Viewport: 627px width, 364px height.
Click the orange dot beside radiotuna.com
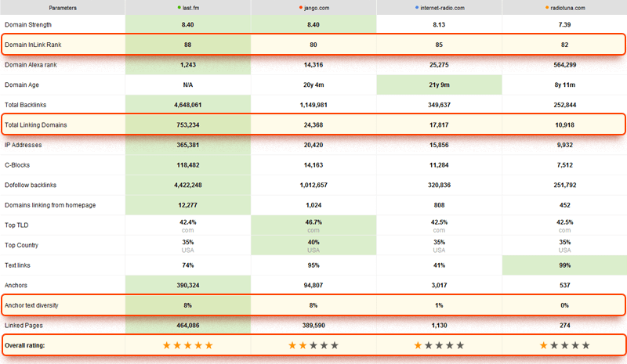click(x=546, y=8)
